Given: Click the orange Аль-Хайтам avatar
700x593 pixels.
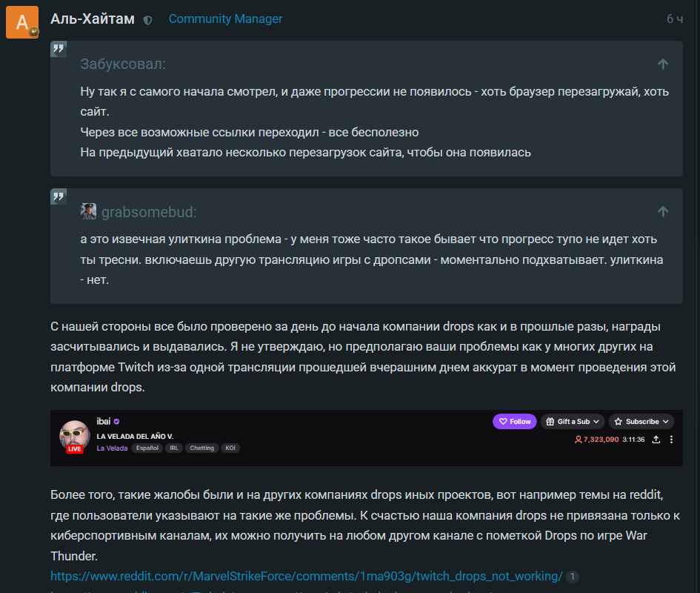Looking at the screenshot, I should click(x=22, y=22).
